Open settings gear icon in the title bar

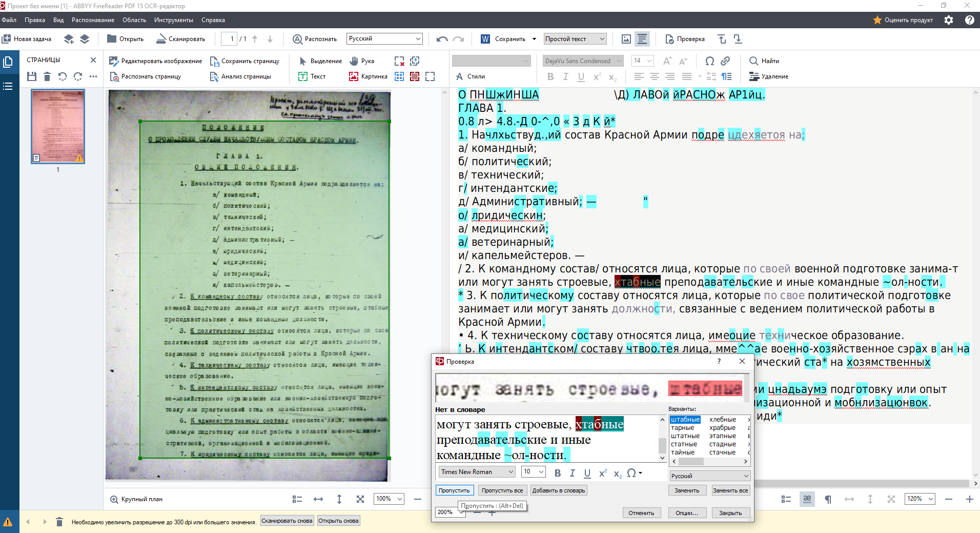click(x=949, y=20)
